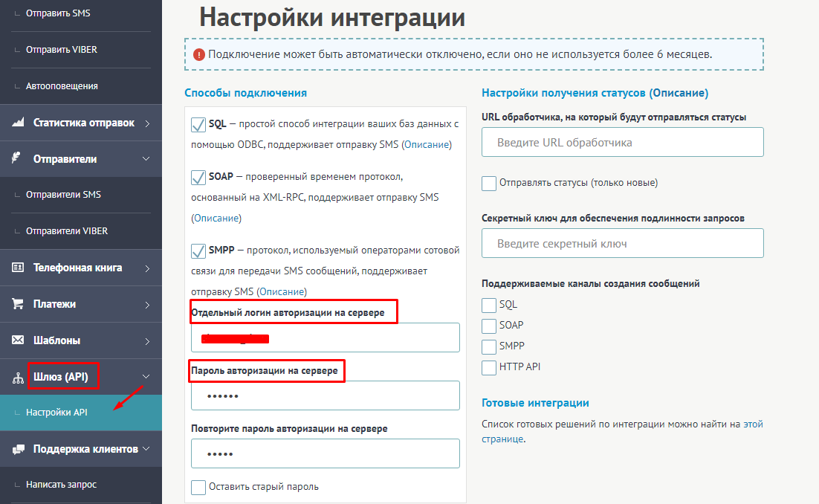Image resolution: width=819 pixels, height=504 pixels.
Task: Expand the 'Телефонная книга' menu chevron
Action: point(147,268)
